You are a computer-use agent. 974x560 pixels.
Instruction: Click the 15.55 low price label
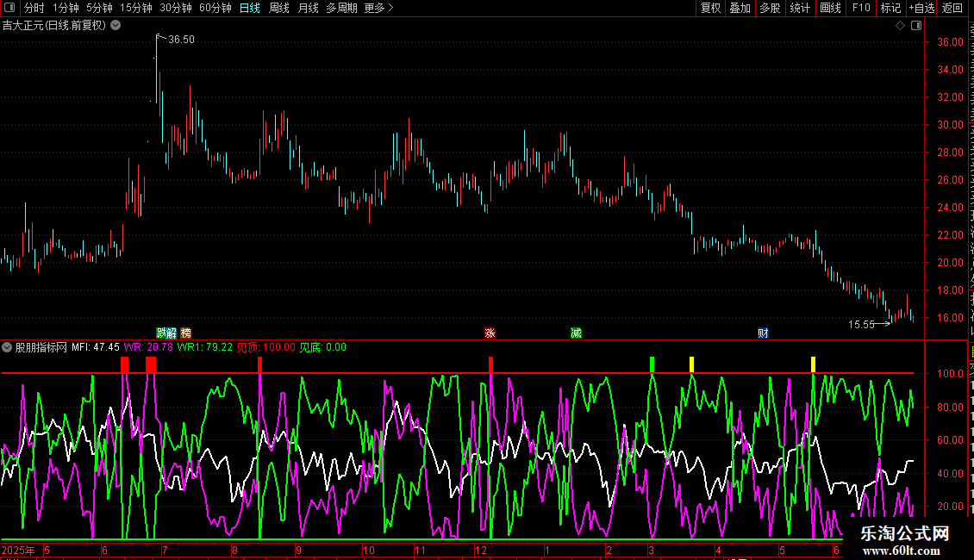click(861, 324)
